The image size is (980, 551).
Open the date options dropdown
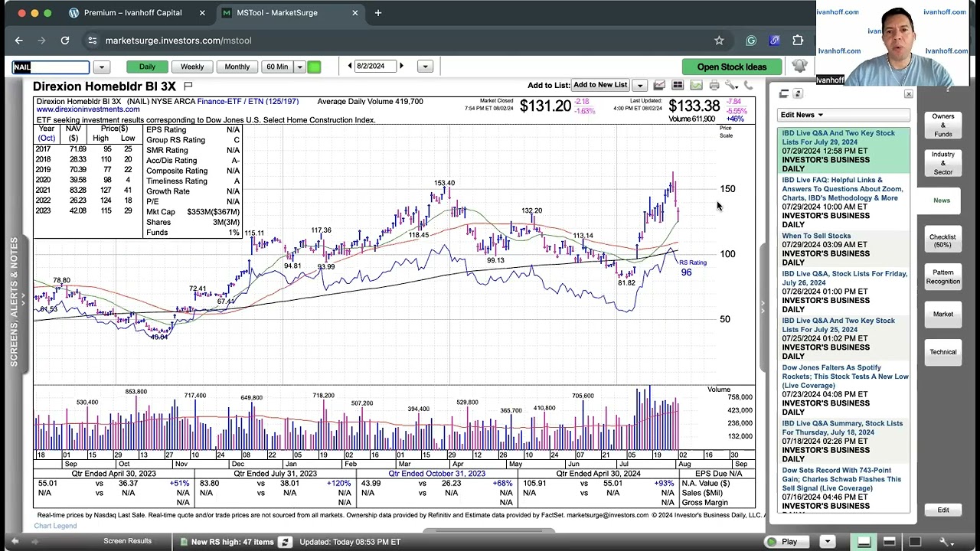pyautogui.click(x=425, y=67)
